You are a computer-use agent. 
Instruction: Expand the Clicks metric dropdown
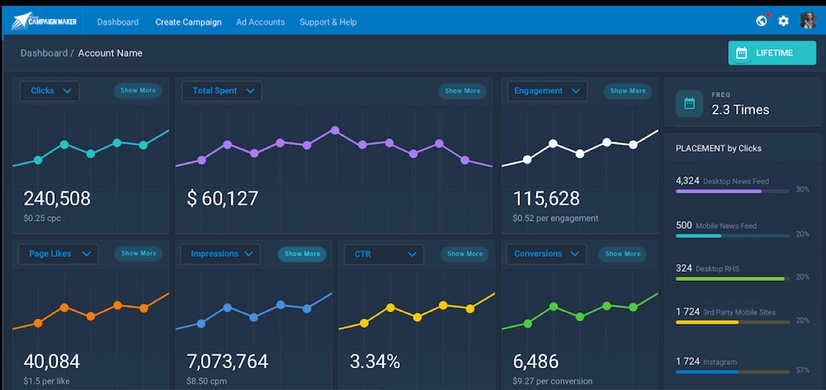pos(50,91)
